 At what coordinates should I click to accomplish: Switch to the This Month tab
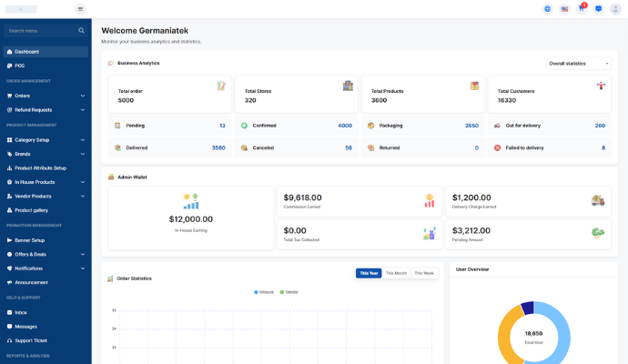pos(396,273)
